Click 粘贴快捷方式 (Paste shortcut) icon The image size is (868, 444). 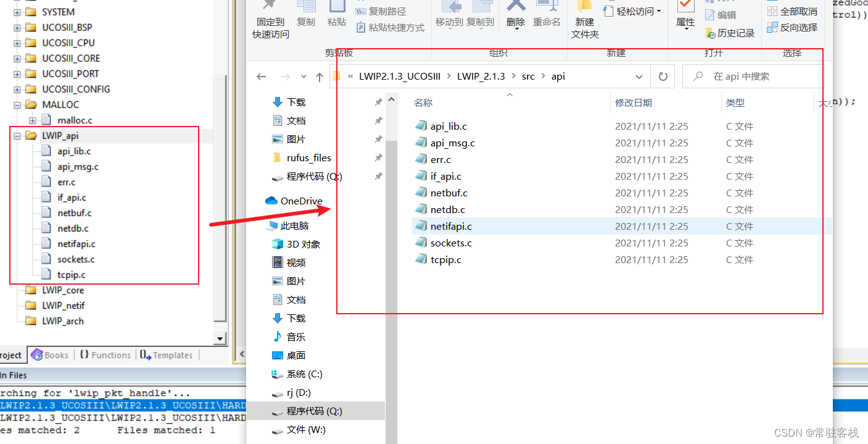pyautogui.click(x=389, y=28)
